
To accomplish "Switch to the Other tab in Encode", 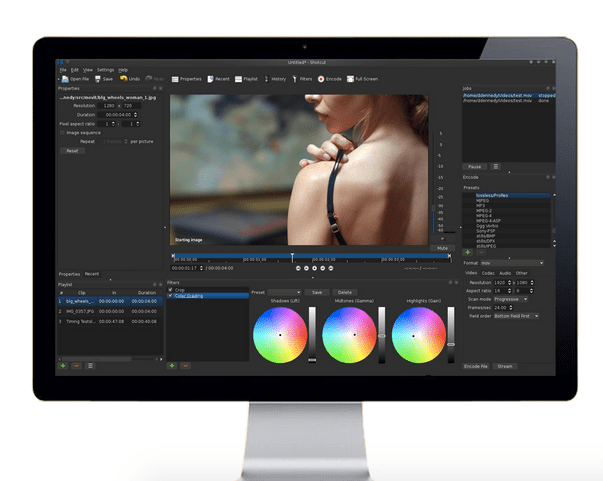I will point(521,273).
